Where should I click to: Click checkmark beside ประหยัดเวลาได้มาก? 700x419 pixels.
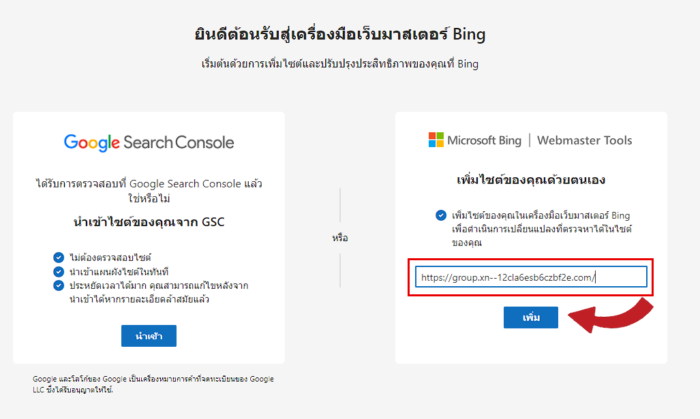pyautogui.click(x=58, y=285)
